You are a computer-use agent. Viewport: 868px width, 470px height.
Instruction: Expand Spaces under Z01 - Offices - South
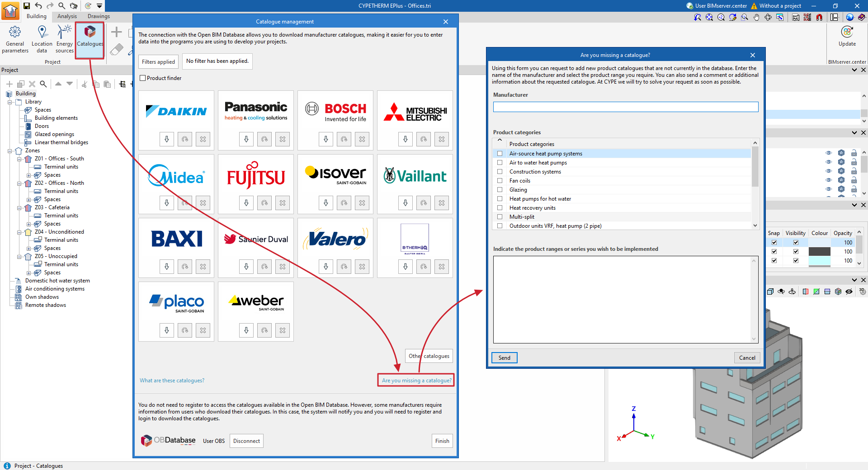29,175
